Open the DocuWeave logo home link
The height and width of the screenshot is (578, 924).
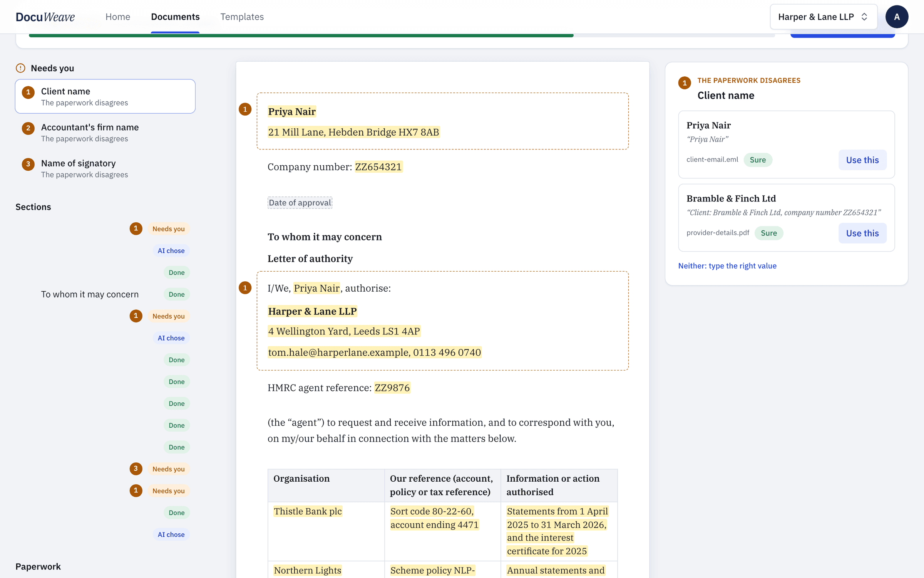[45, 17]
